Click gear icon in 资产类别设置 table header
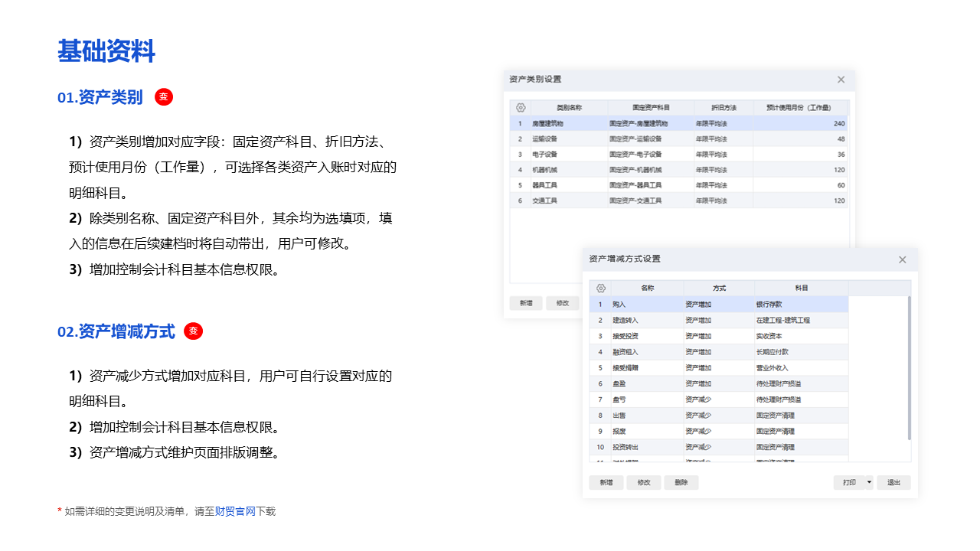Image resolution: width=980 pixels, height=551 pixels. [521, 108]
